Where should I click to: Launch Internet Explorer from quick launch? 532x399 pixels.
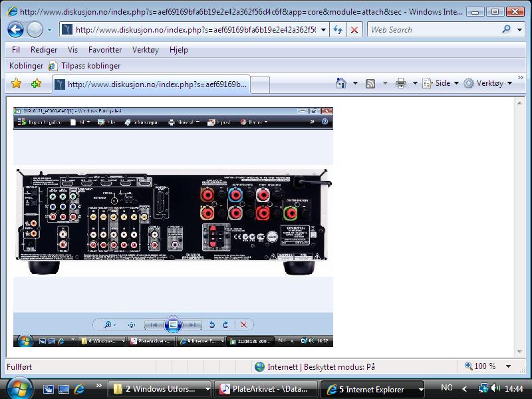[x=79, y=389]
